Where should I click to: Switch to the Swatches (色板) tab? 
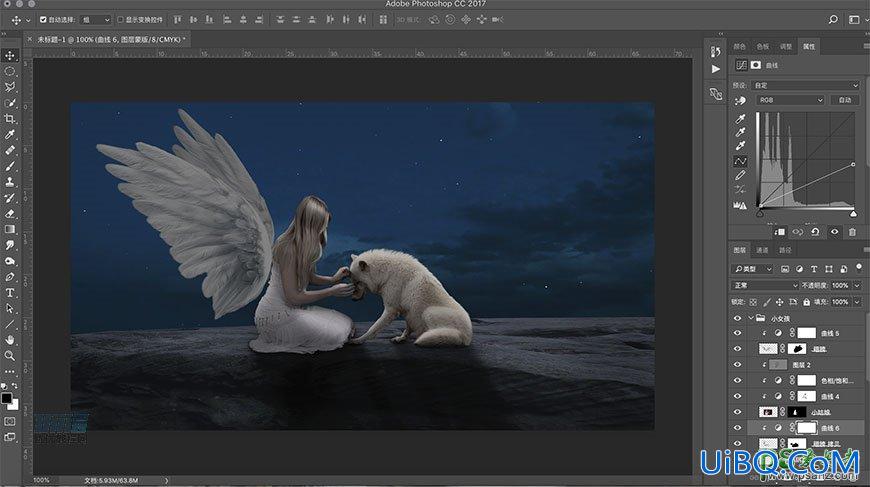763,47
